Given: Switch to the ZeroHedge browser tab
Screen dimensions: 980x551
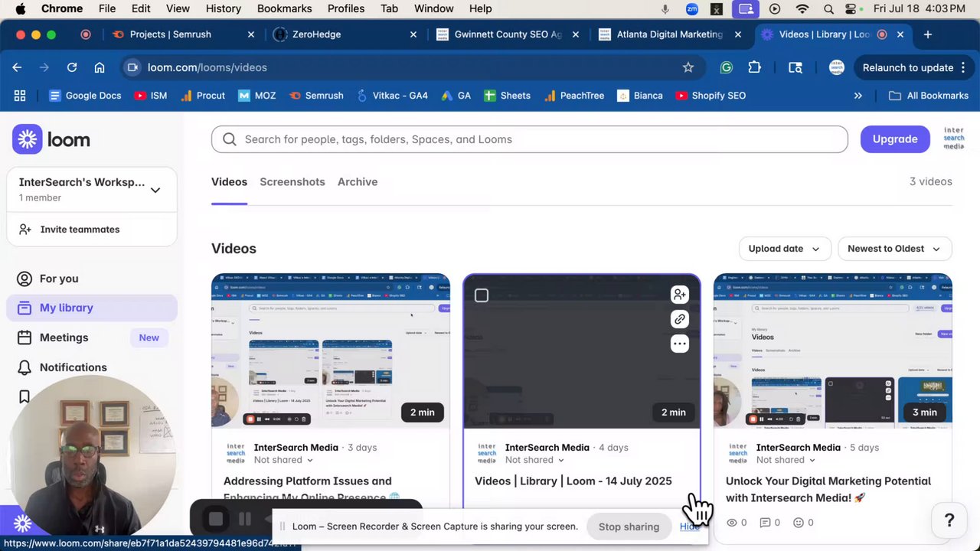Looking at the screenshot, I should (346, 34).
